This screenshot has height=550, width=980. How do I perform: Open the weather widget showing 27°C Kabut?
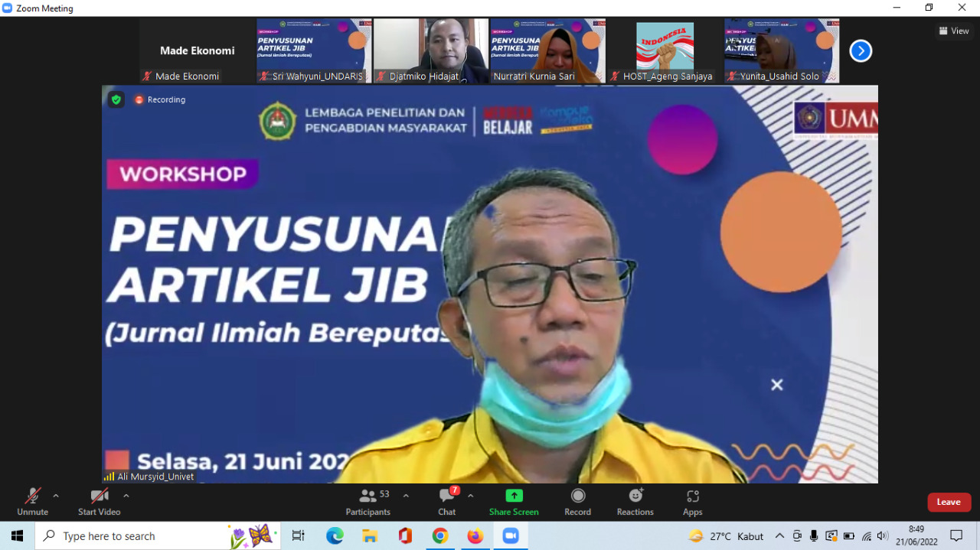coord(726,536)
